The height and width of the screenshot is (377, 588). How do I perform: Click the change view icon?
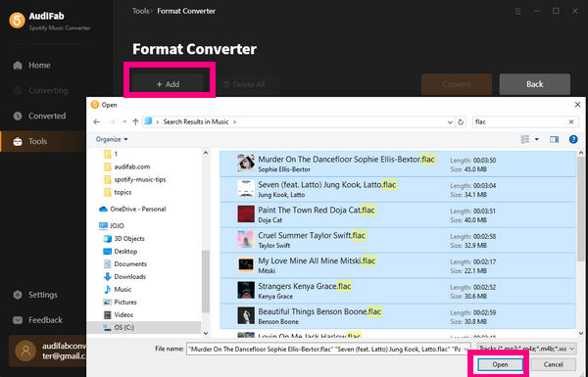[525, 139]
